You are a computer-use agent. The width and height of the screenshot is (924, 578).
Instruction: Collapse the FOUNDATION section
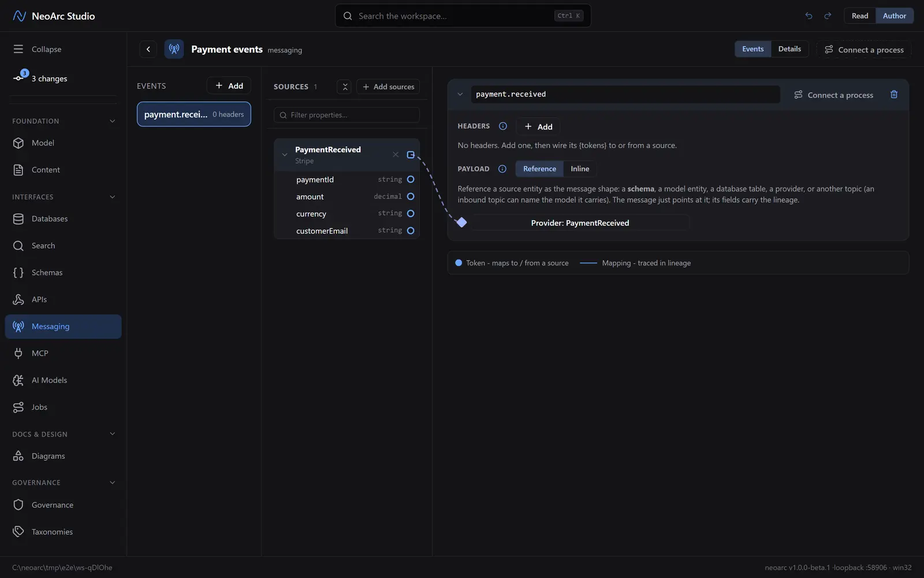[x=113, y=121]
